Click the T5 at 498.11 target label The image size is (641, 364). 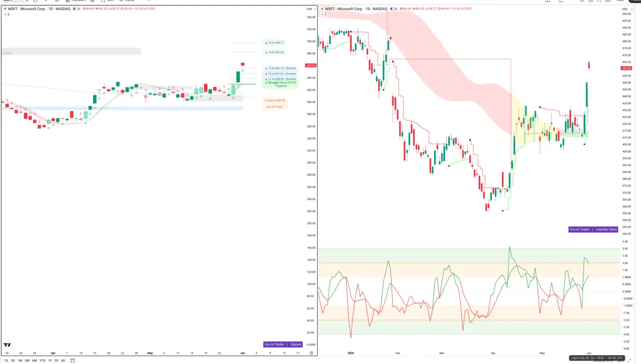point(275,43)
